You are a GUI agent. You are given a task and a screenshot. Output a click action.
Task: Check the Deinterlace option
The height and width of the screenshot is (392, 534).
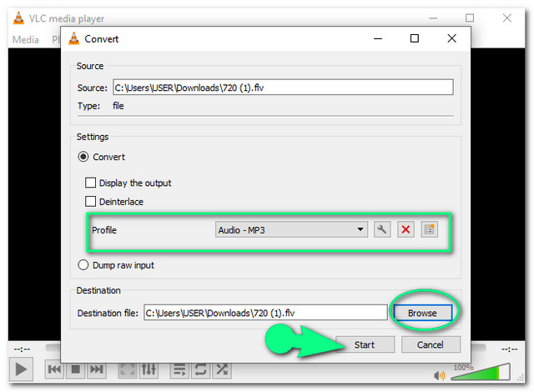[x=91, y=202]
